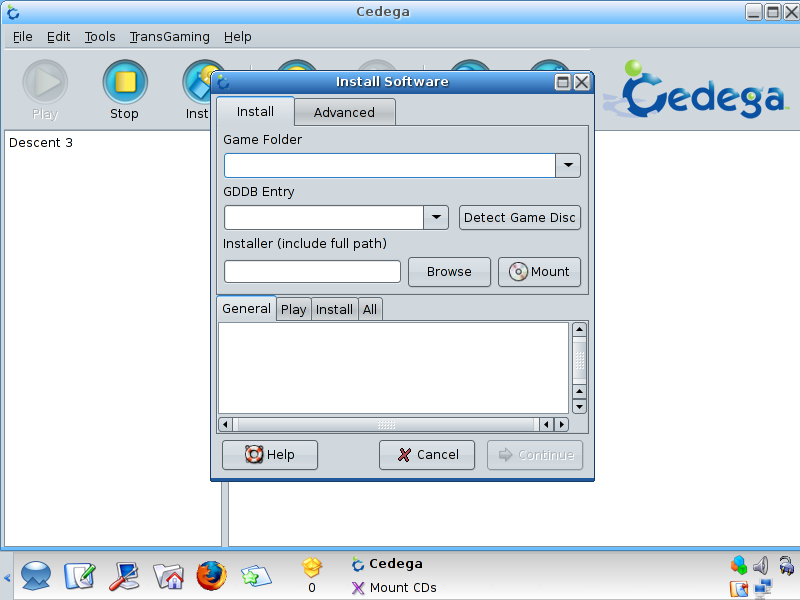Launch Firefox from the taskbar

coord(211,576)
